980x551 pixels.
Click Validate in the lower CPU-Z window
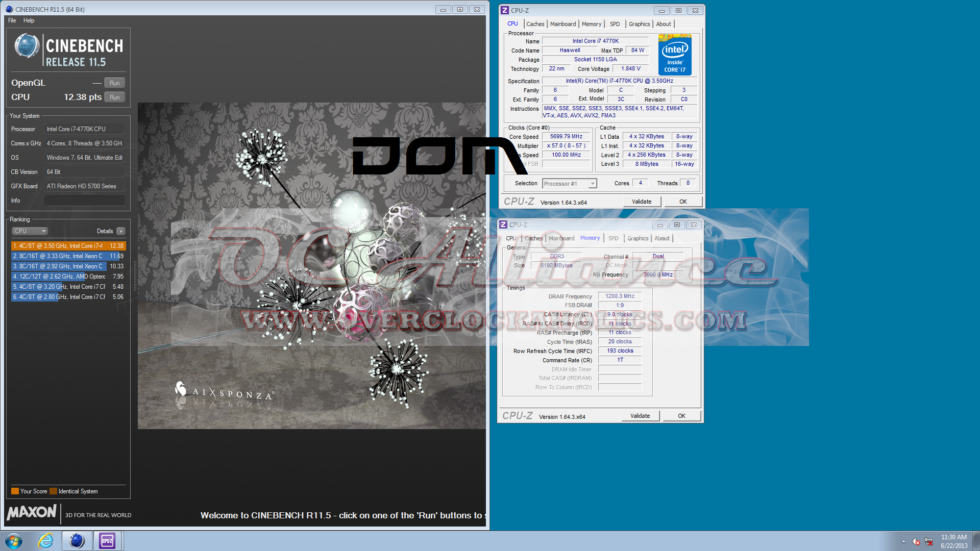point(641,416)
